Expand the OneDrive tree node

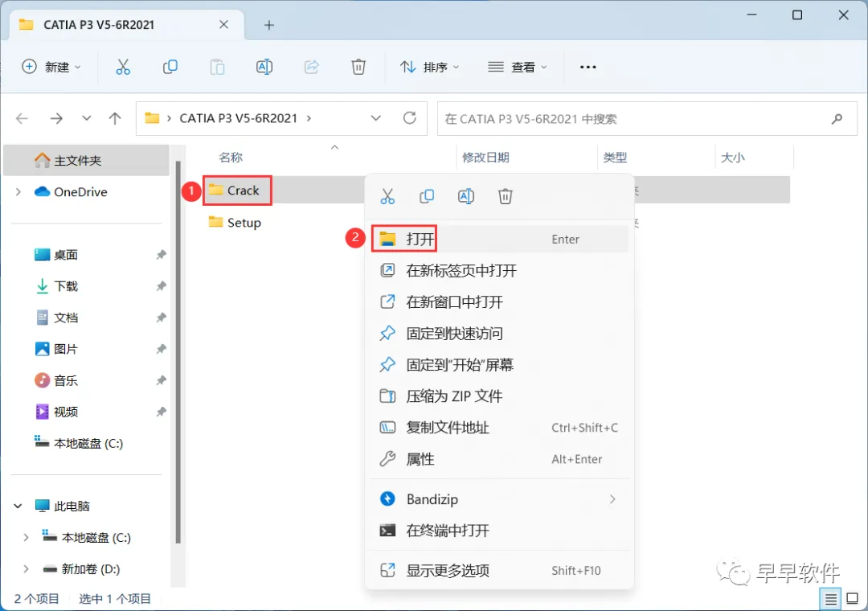tap(18, 191)
